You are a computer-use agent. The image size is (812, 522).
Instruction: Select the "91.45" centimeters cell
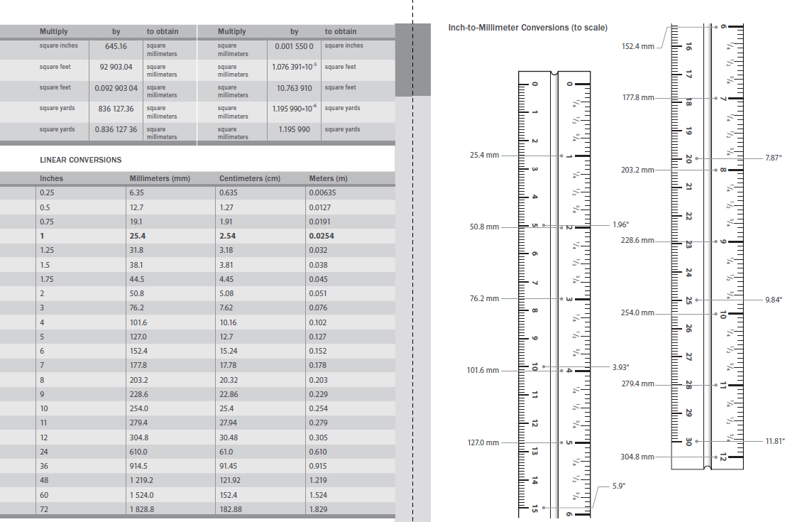coord(228,466)
